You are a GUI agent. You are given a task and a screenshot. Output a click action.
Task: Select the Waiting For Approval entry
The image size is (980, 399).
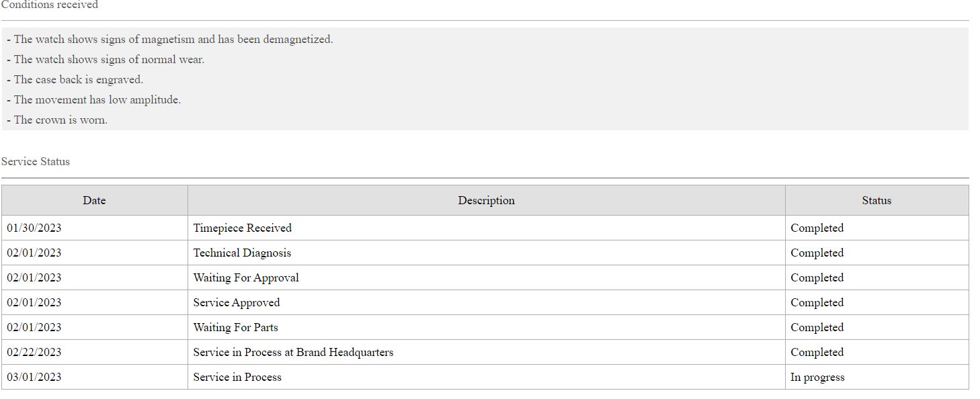(246, 277)
